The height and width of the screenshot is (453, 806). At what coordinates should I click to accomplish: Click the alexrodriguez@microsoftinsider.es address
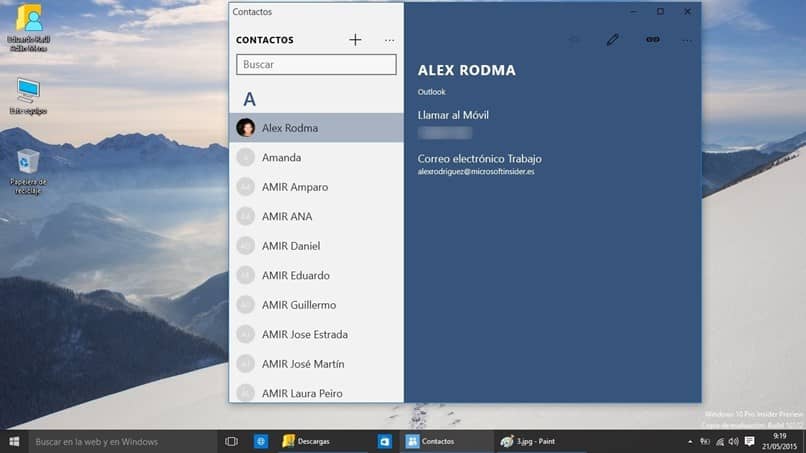476,172
